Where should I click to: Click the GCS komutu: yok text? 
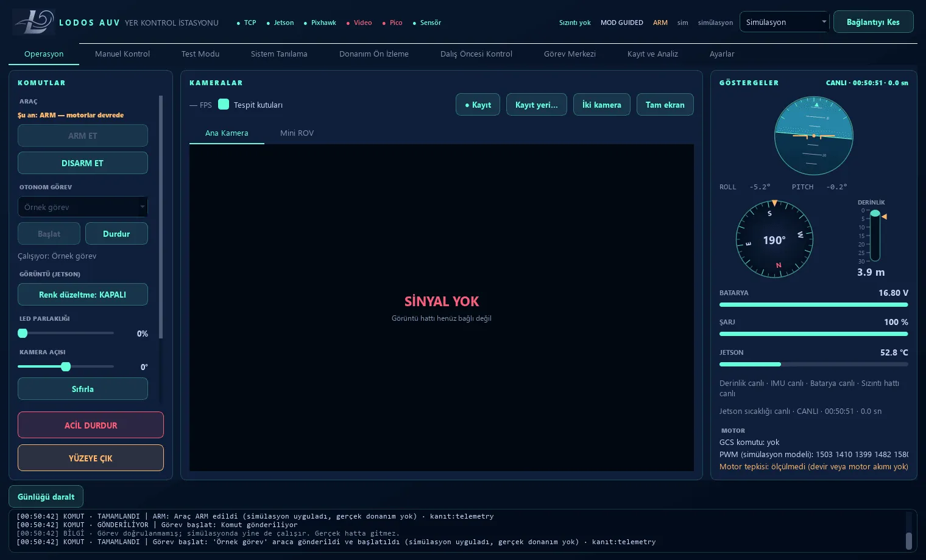749,442
